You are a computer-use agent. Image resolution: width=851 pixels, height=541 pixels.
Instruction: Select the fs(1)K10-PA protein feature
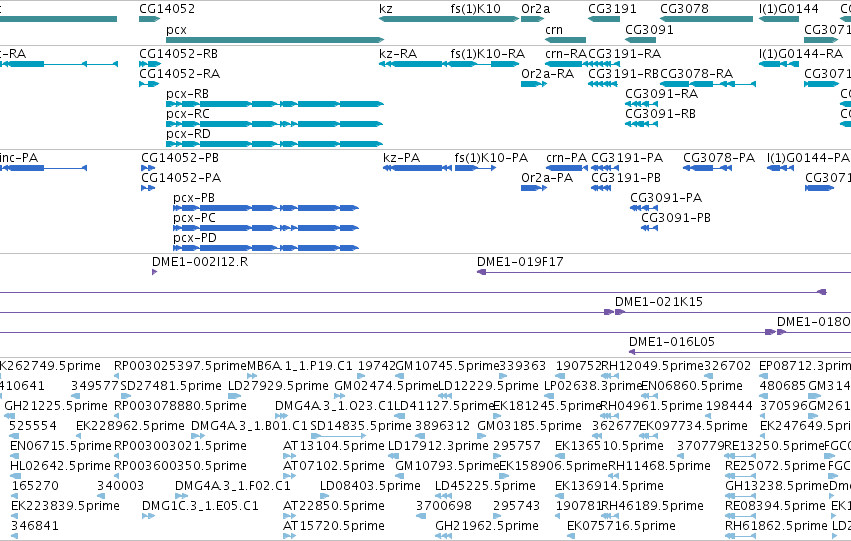tap(475, 168)
